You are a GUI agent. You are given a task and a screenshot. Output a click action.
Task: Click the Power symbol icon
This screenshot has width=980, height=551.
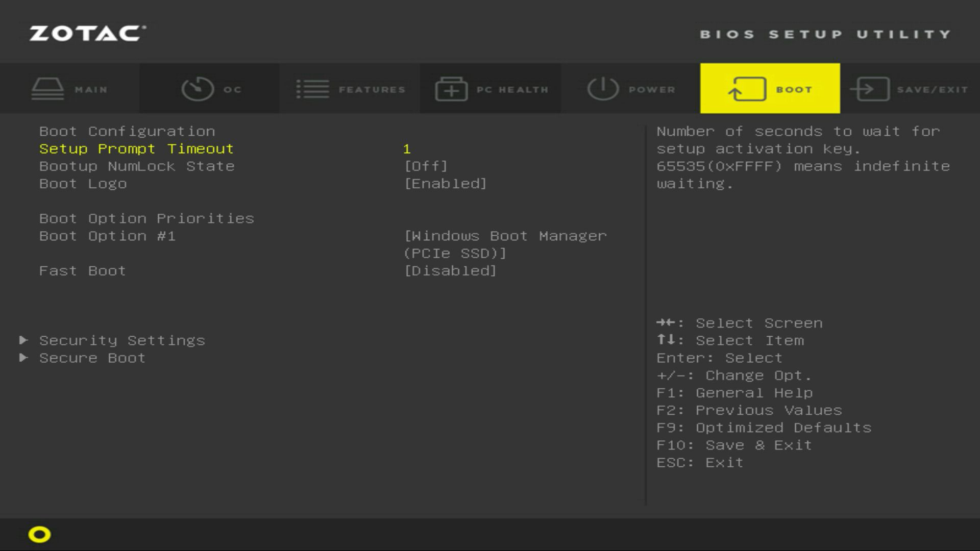tap(602, 89)
